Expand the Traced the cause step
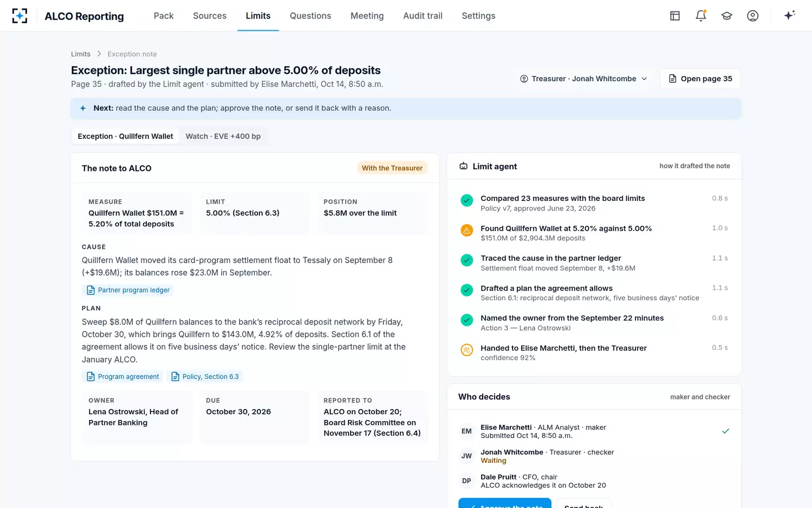This screenshot has height=508, width=812. point(594,263)
